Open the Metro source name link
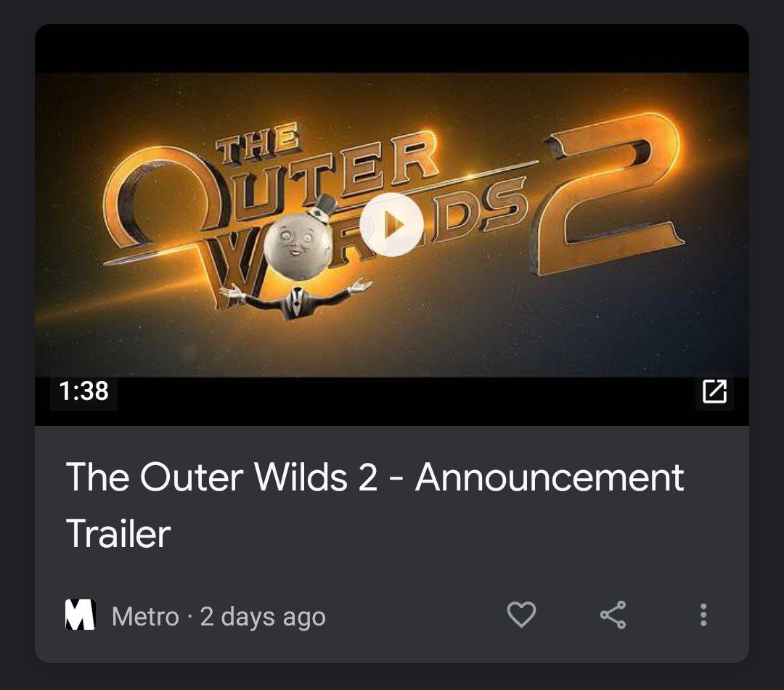784x690 pixels. (x=145, y=616)
